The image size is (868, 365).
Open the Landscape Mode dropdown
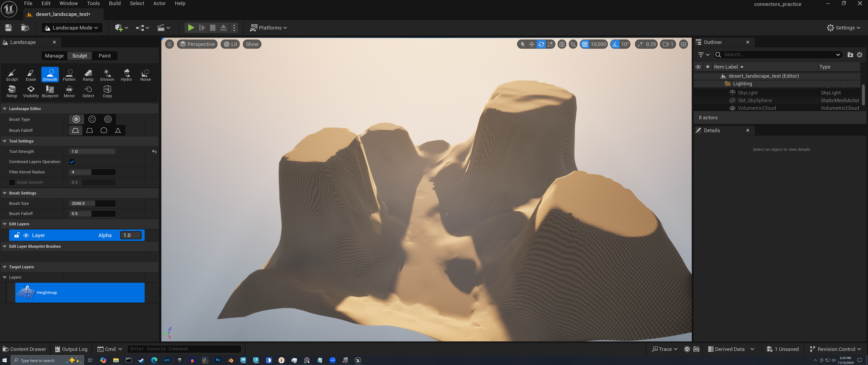click(x=72, y=28)
